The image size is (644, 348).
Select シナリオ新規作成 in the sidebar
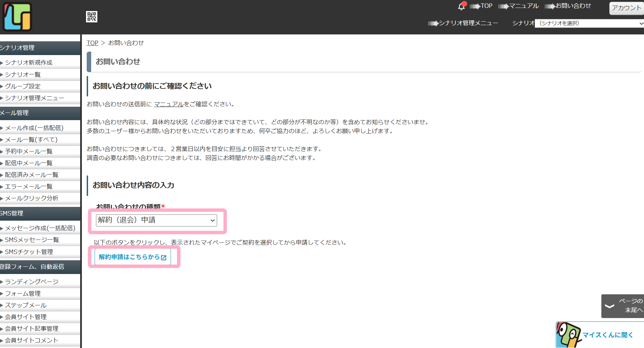click(x=29, y=63)
